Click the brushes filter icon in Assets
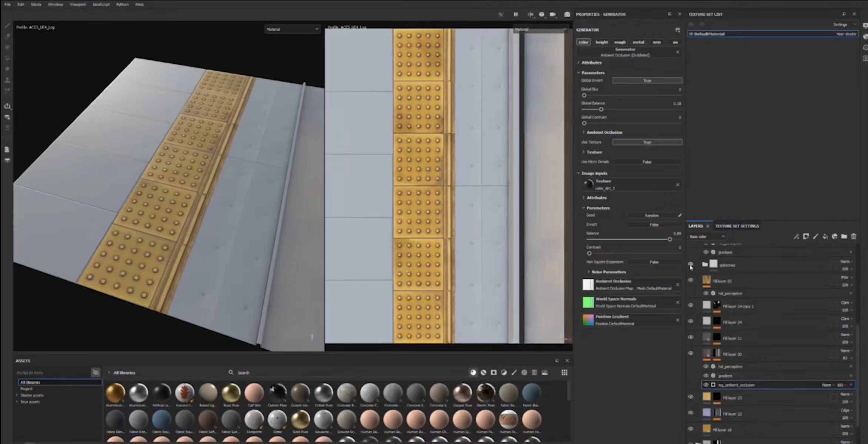 [x=514, y=373]
